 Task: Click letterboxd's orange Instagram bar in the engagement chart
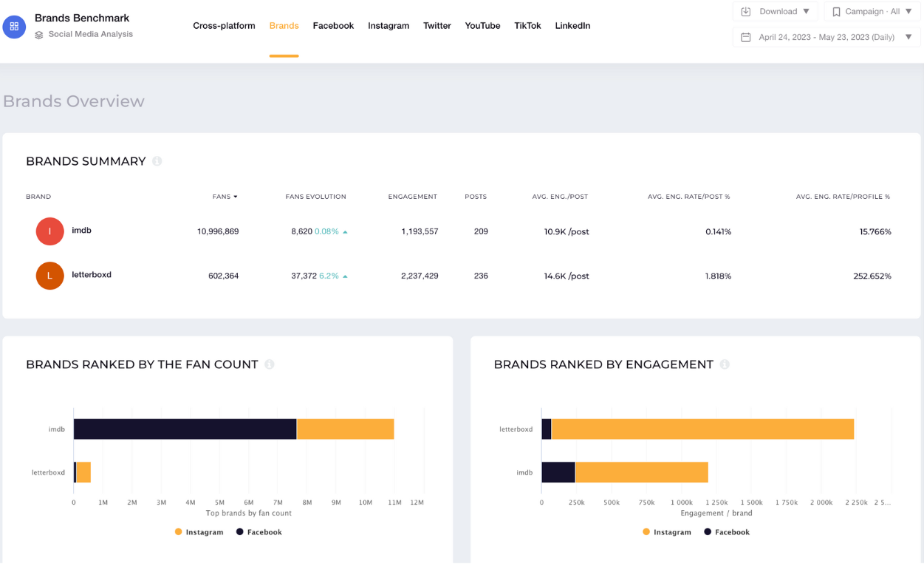click(x=702, y=429)
